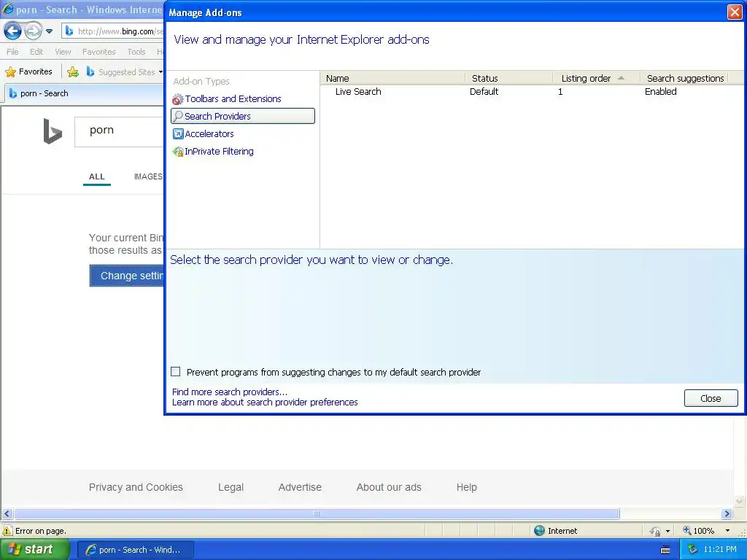The height and width of the screenshot is (560, 747).
Task: Open the About our ads footer link
Action: [x=389, y=487]
